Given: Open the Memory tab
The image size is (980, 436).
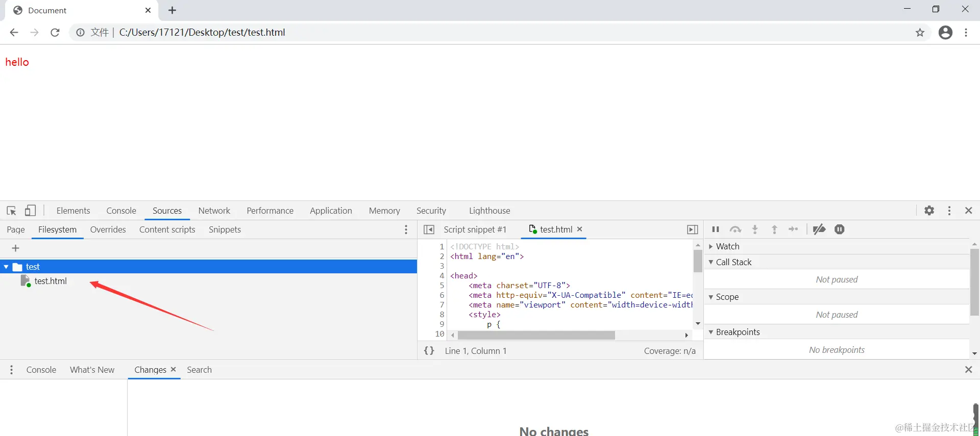Looking at the screenshot, I should pos(384,211).
